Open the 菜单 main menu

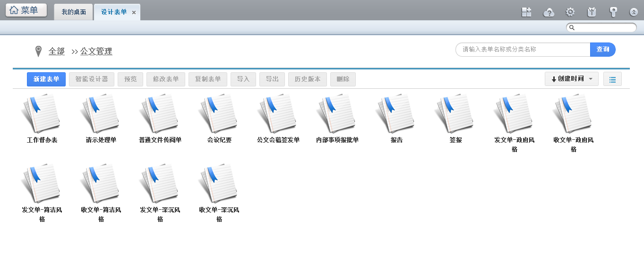click(x=26, y=10)
